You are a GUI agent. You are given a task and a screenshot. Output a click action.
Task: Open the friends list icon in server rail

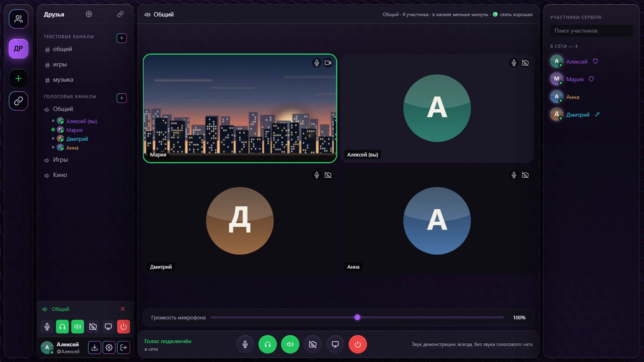pyautogui.click(x=19, y=19)
